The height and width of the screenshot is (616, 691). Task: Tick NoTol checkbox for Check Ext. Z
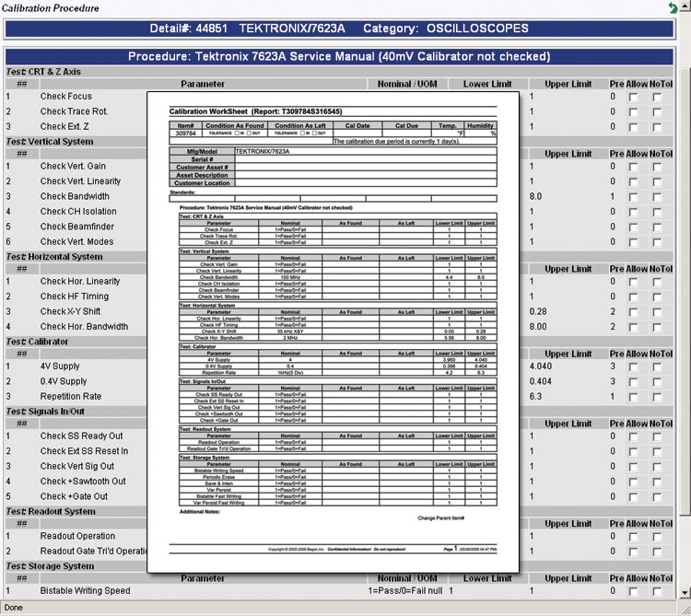click(x=657, y=127)
